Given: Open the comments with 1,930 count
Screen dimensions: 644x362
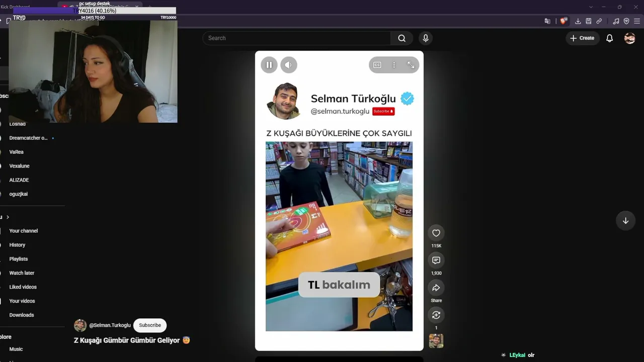Looking at the screenshot, I should pos(436,260).
